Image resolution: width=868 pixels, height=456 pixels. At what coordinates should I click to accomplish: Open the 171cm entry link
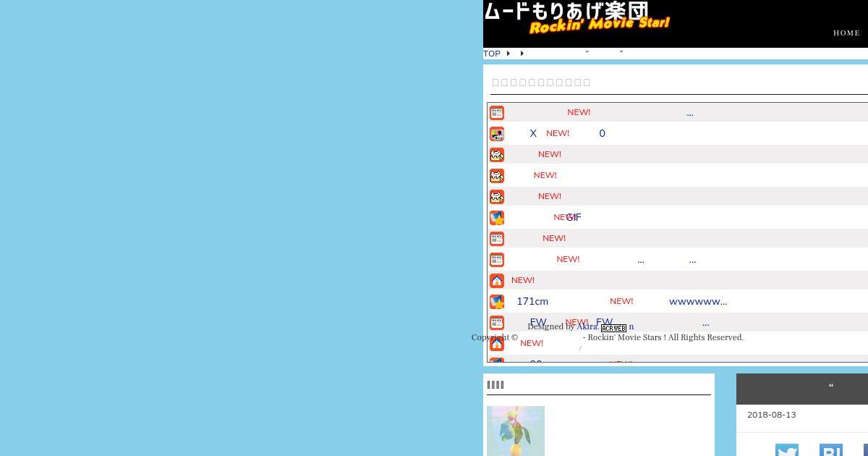point(532,301)
